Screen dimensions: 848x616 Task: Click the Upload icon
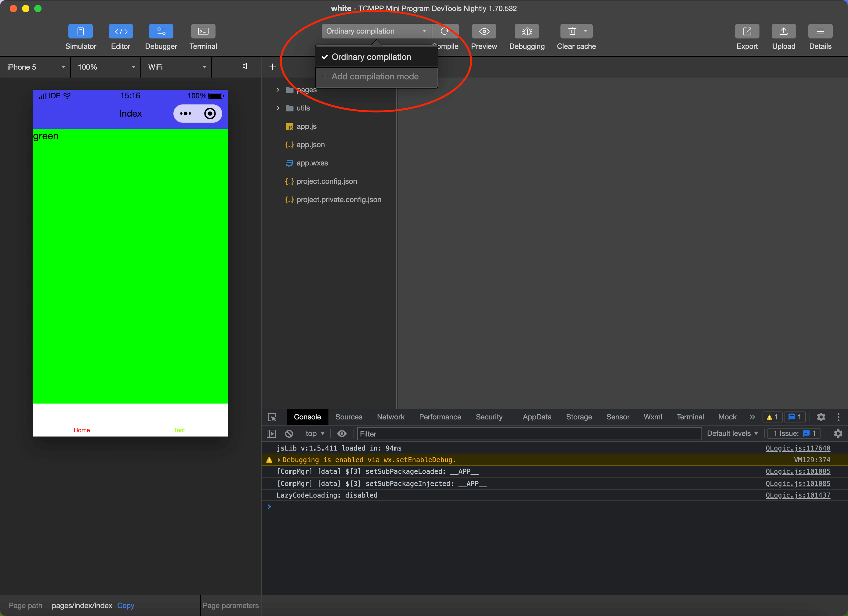coord(783,31)
